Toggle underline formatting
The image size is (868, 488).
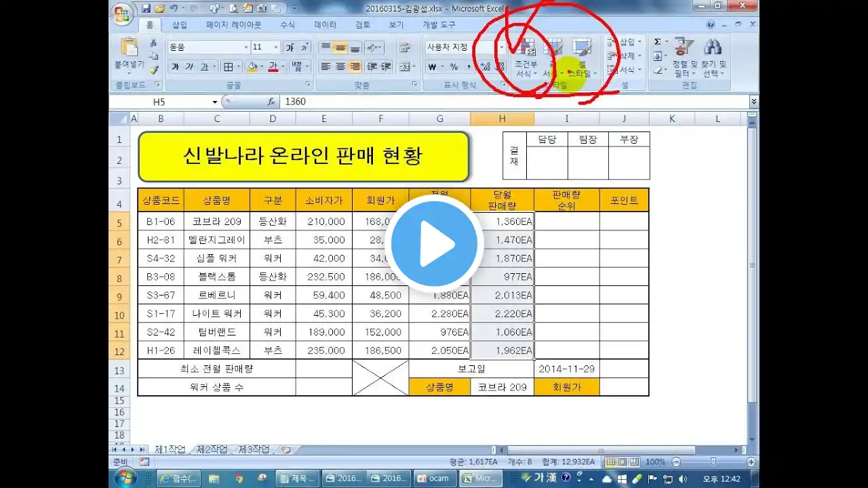tap(203, 67)
